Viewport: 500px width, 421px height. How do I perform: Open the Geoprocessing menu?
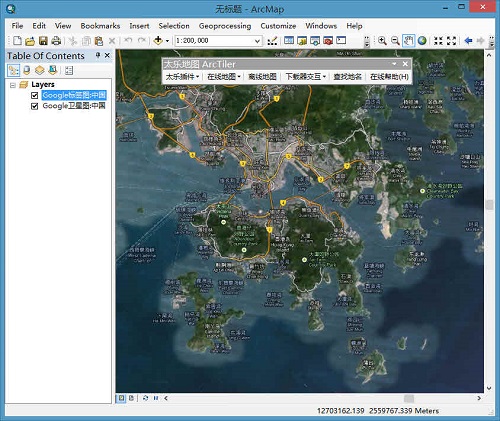(225, 26)
